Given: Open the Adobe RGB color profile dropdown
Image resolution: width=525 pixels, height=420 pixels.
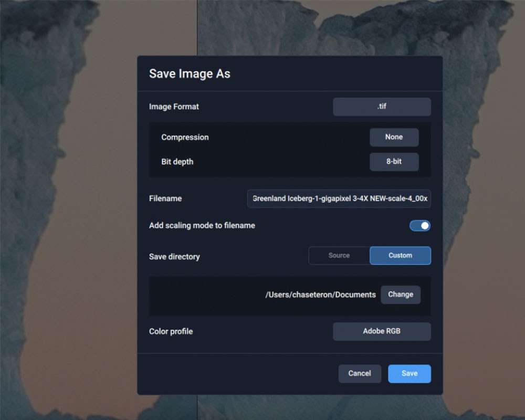Looking at the screenshot, I should [x=382, y=331].
